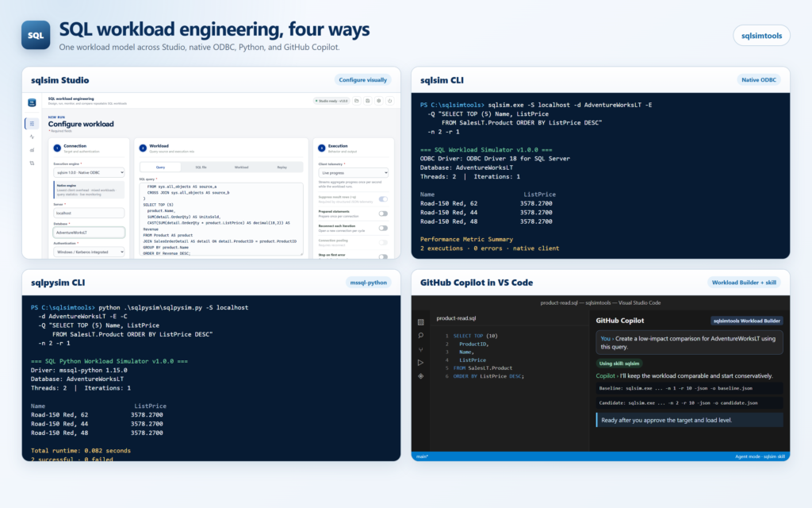
Task: Open VS Code Source Control icon
Action: [420, 349]
